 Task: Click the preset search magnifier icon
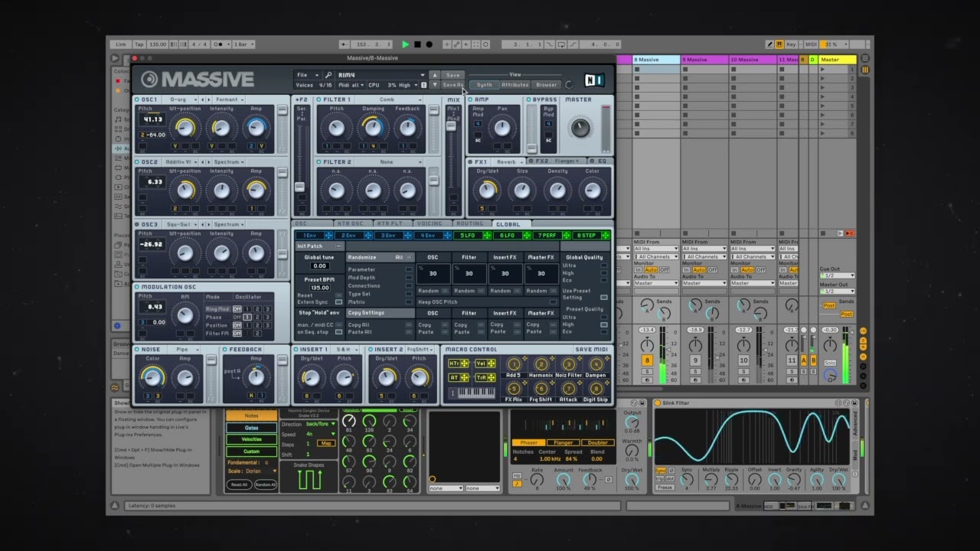pos(328,75)
